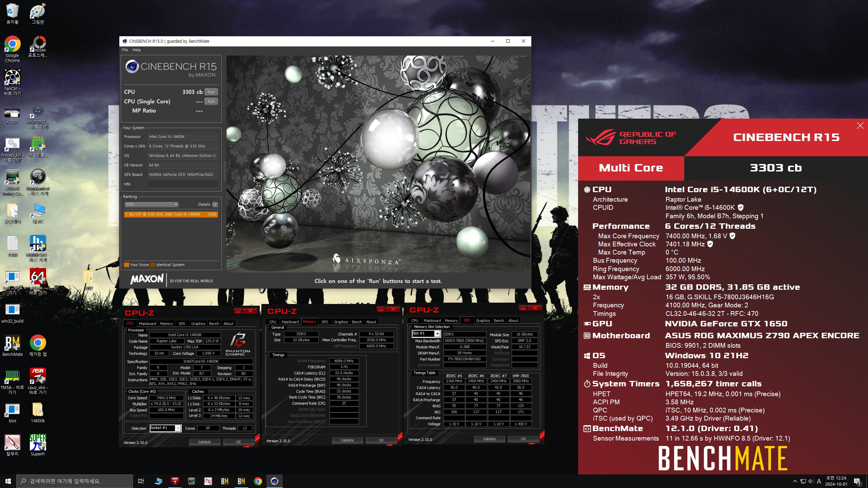The height and width of the screenshot is (488, 868).
Task: Close the BenchMate result overlay
Action: tap(860, 125)
